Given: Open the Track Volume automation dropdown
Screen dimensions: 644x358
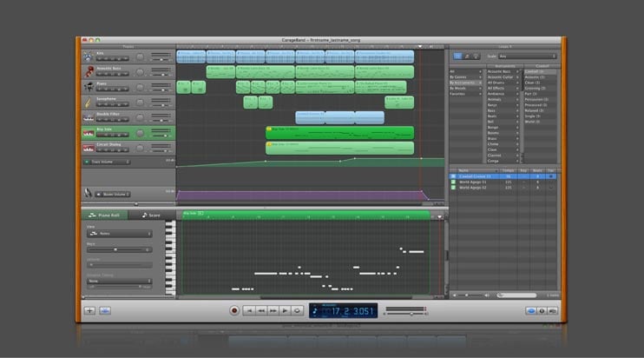Looking at the screenshot, I should [x=110, y=162].
